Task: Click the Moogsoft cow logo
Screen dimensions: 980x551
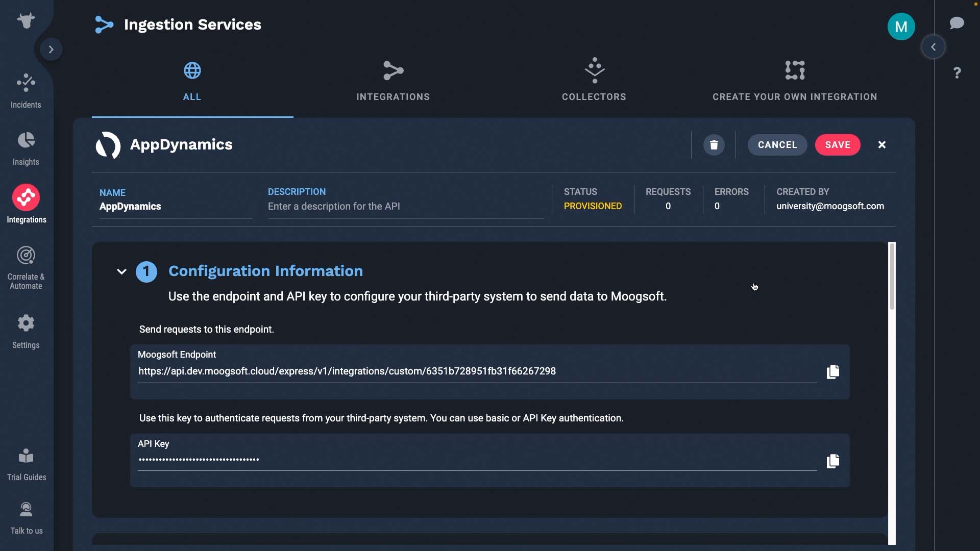Action: (26, 20)
